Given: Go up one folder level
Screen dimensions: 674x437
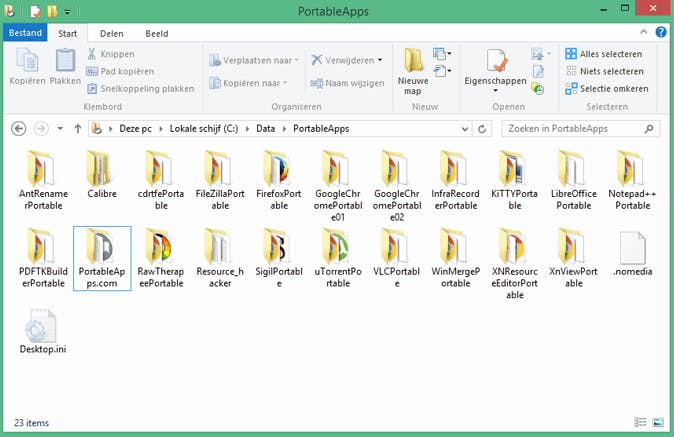Looking at the screenshot, I should [x=77, y=128].
